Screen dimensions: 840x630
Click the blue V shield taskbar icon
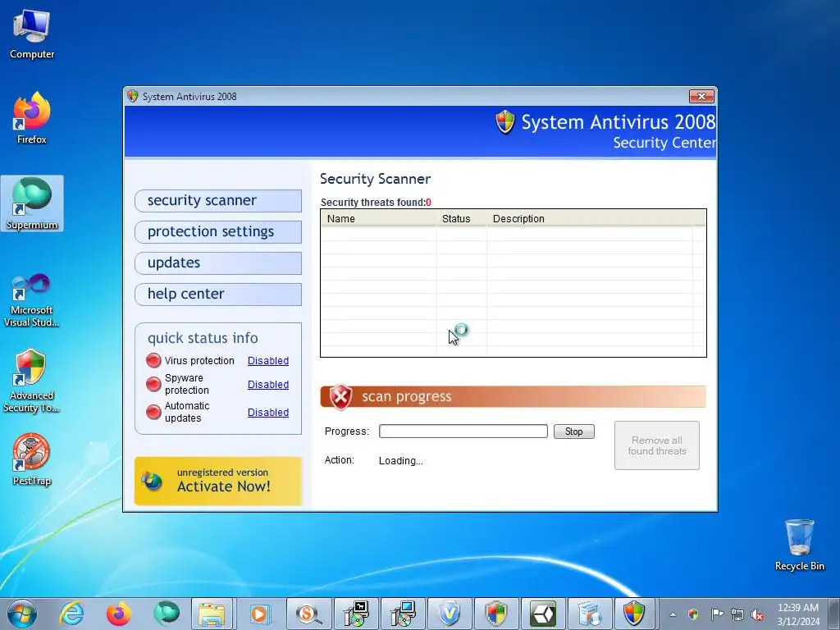449,614
